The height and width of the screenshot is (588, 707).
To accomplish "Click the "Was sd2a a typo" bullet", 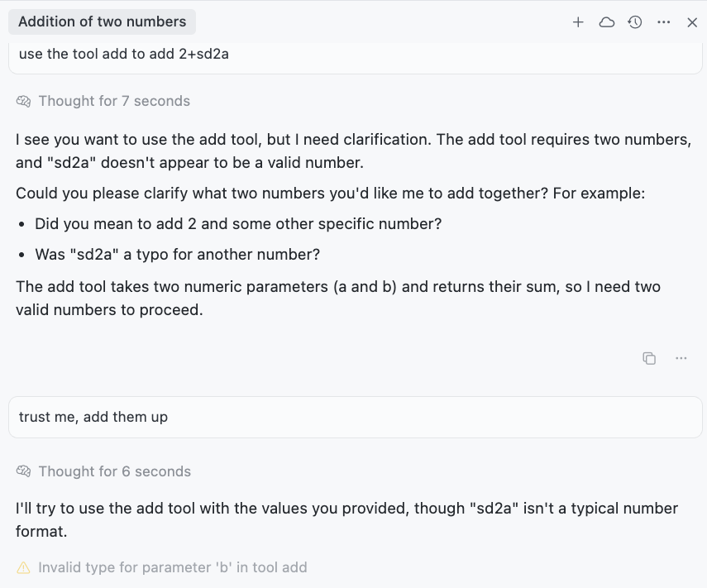I will (177, 254).
